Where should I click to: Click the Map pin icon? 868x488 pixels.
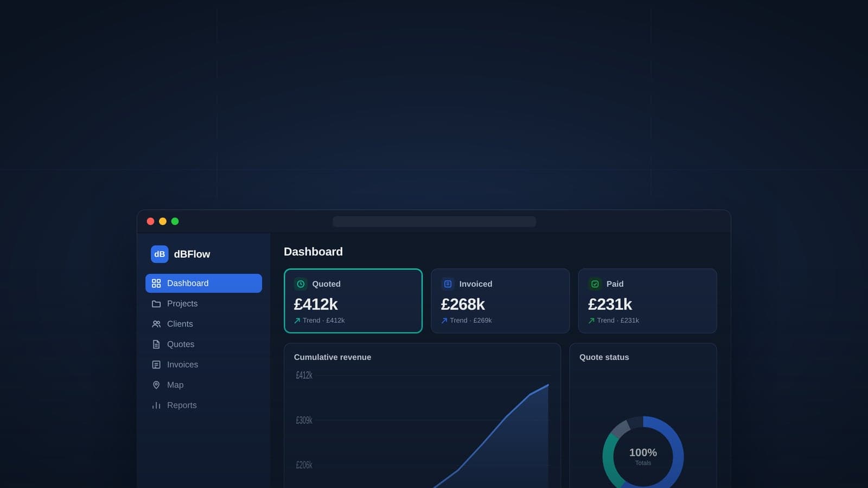156,385
